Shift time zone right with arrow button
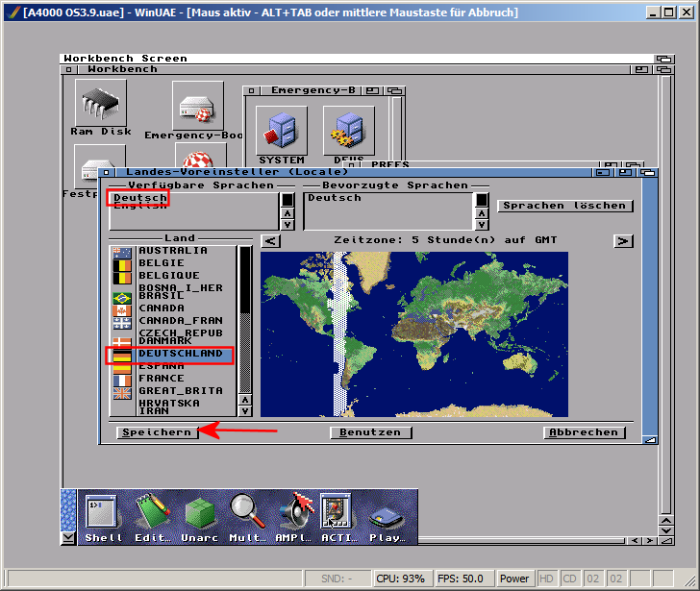Image resolution: width=700 pixels, height=591 pixels. [623, 241]
